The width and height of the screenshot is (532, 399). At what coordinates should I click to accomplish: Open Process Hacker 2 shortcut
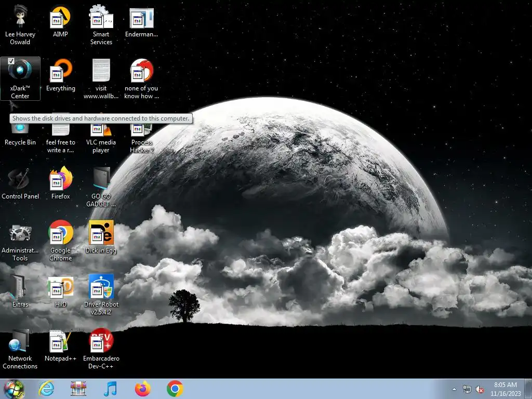coord(141,138)
